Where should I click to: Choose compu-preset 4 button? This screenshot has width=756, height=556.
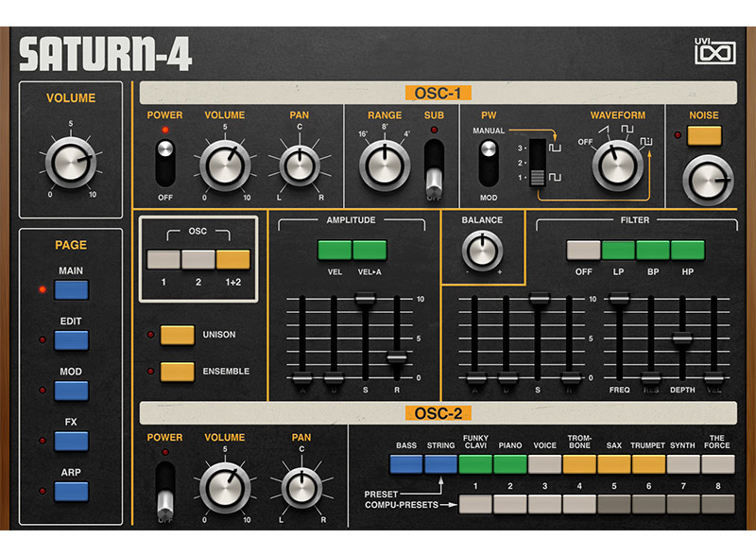tap(579, 504)
